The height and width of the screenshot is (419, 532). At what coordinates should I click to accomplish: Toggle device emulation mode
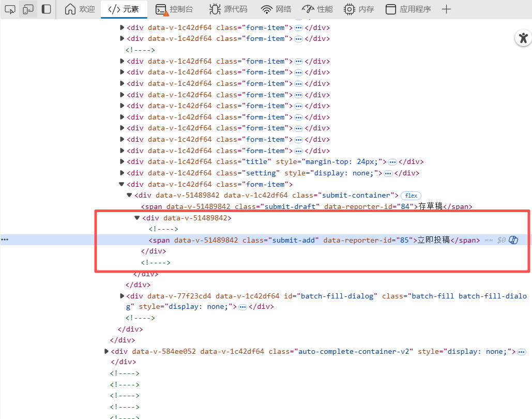28,9
